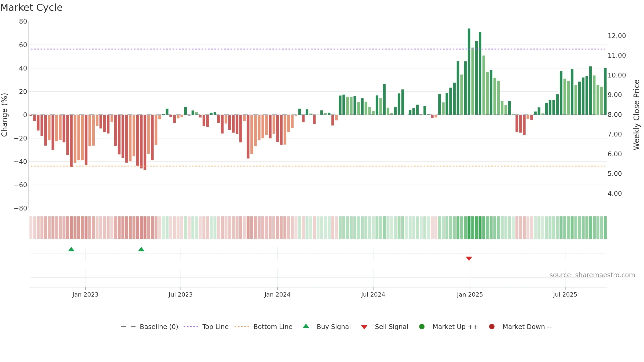Toggle the Market Up ++ legend entry
Image resolution: width=644 pixels, height=362 pixels.
448,327
